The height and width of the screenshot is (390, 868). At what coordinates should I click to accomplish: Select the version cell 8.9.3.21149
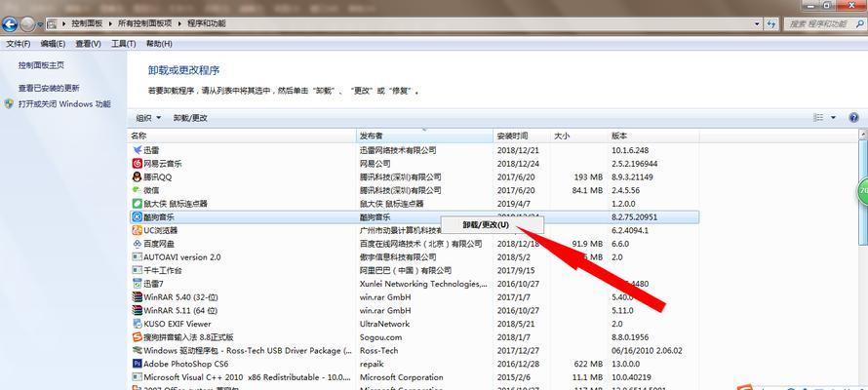point(632,177)
